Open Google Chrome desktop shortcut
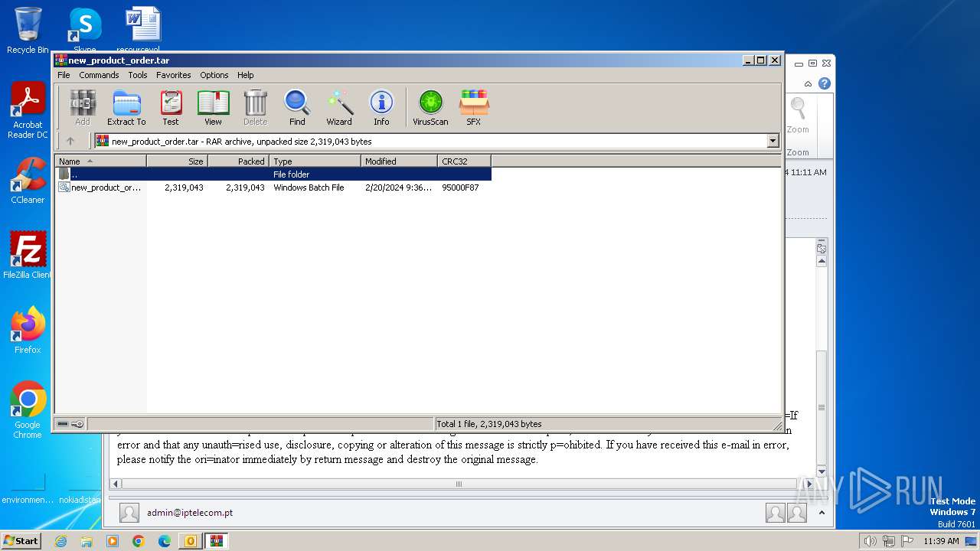Viewport: 980px width, 551px height. coord(28,409)
